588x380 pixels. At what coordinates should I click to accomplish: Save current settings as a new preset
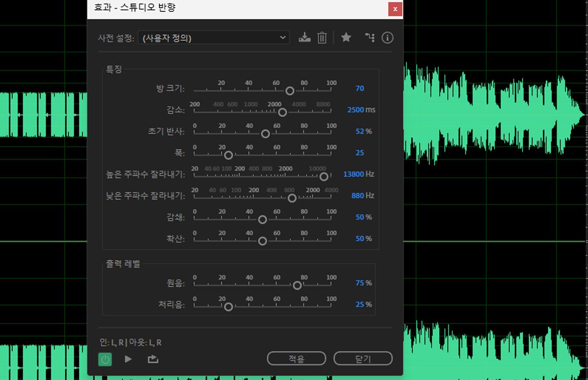click(304, 38)
